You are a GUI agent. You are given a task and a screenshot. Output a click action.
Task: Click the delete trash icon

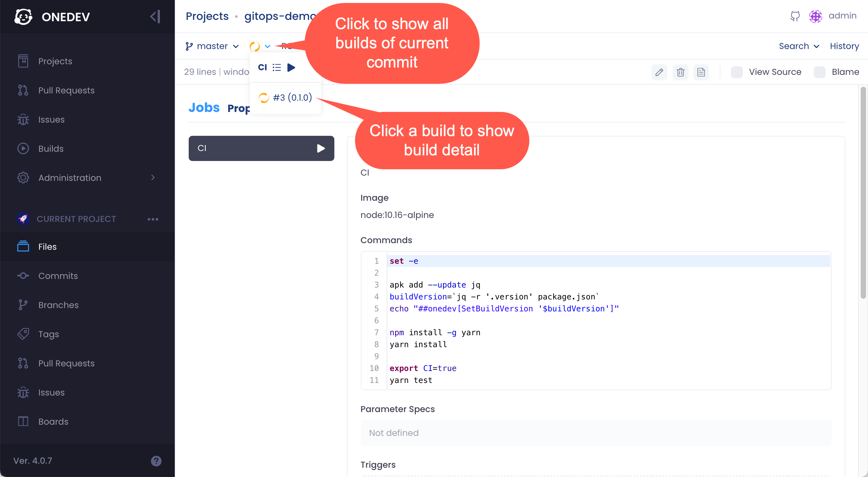pyautogui.click(x=680, y=72)
